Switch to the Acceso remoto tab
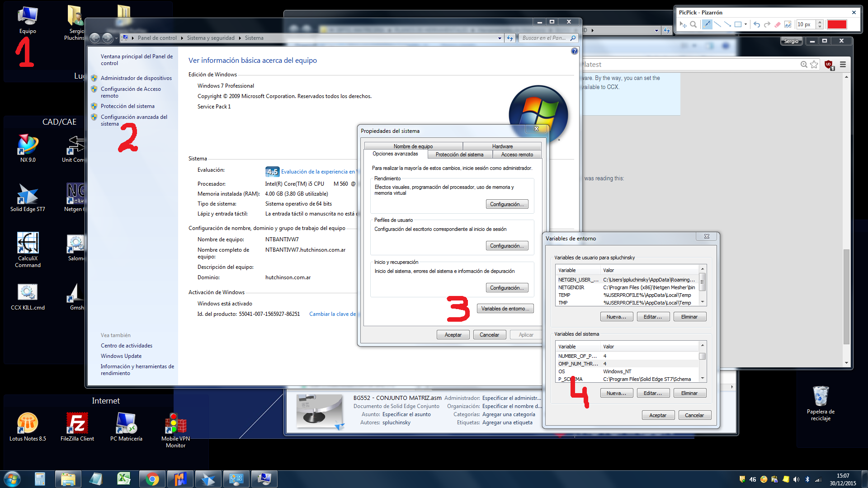This screenshot has height=488, width=868. click(517, 155)
